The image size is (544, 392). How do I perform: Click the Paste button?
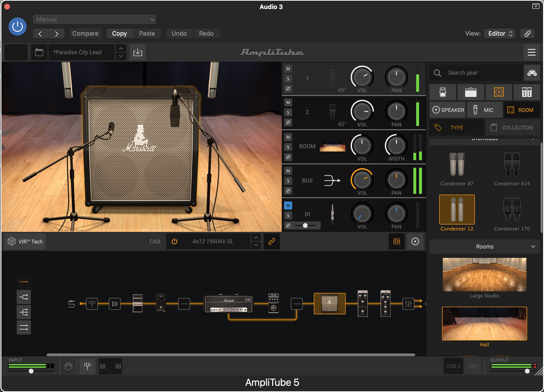(x=147, y=33)
